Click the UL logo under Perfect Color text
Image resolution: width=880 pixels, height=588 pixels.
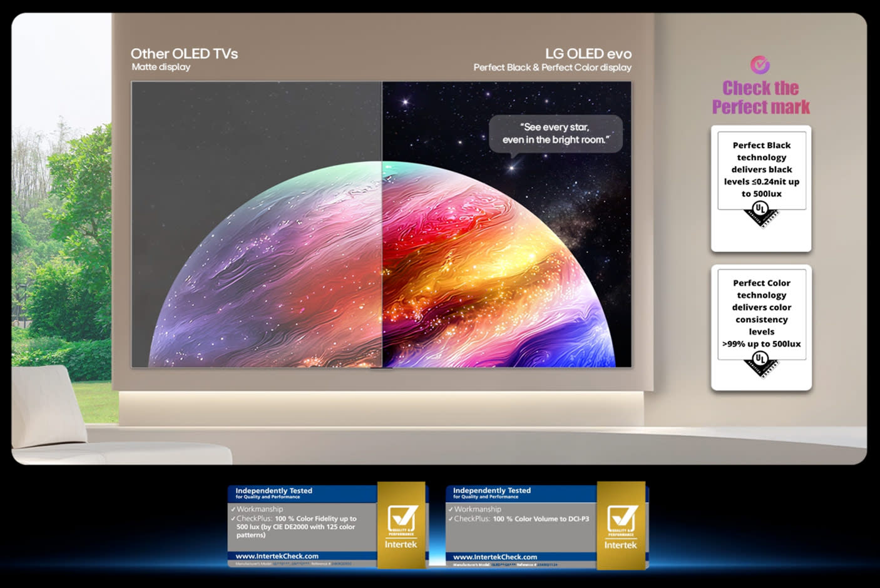[760, 365]
